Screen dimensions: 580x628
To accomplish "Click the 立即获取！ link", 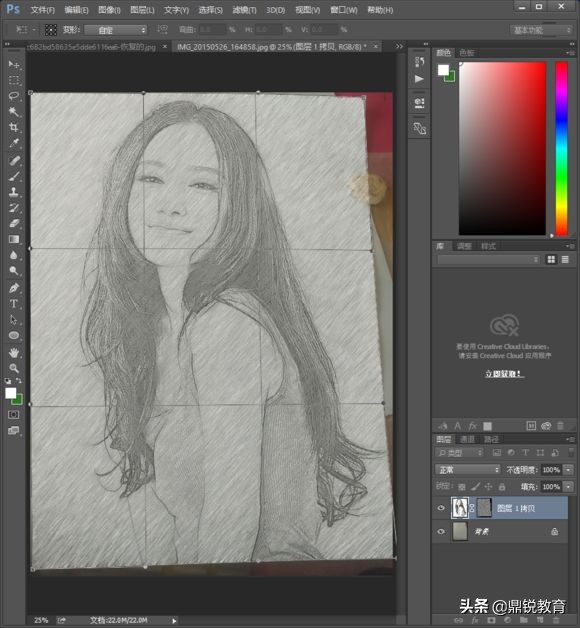I will [503, 374].
